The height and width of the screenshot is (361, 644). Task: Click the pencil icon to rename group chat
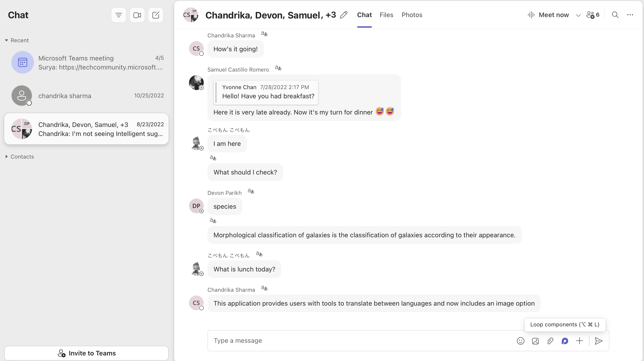pos(344,15)
